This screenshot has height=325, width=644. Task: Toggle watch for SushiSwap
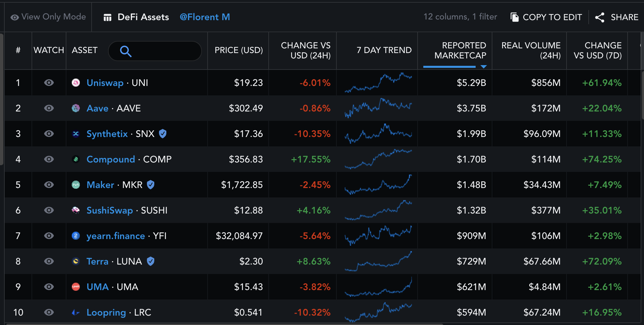click(x=49, y=210)
